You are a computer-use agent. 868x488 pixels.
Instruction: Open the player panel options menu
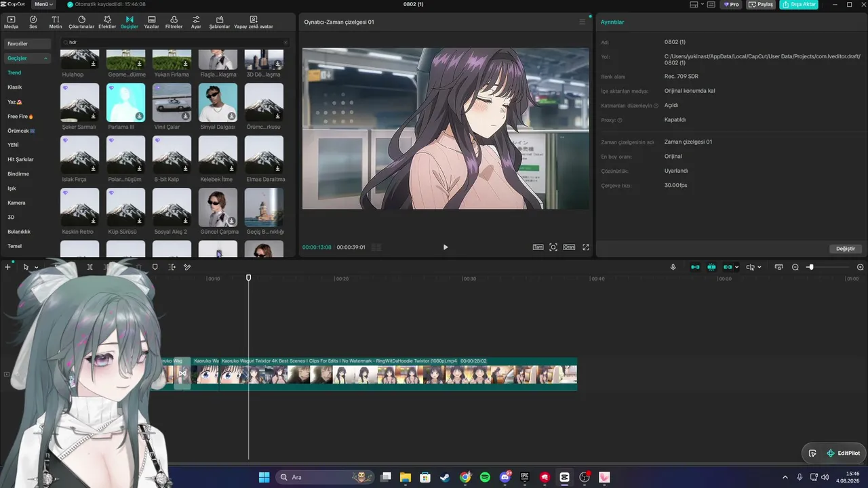tap(582, 22)
